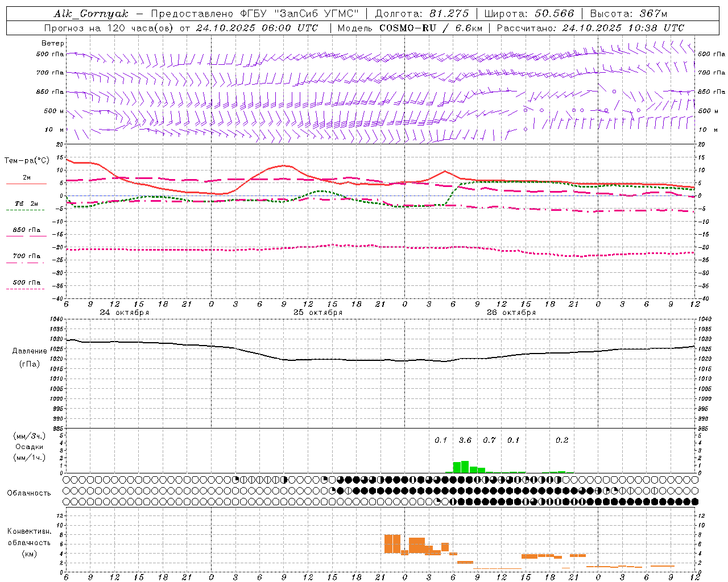Click the 700 гПа legend in temperature panel
This screenshot has width=728, height=582.
[26, 259]
